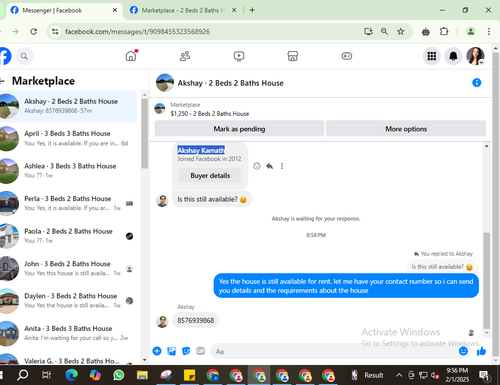
Task: Click the address bar URL
Action: pos(137,32)
